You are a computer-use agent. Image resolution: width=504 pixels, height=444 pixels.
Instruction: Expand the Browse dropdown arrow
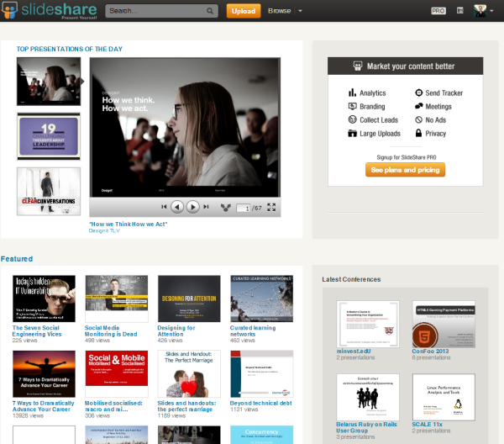click(300, 11)
